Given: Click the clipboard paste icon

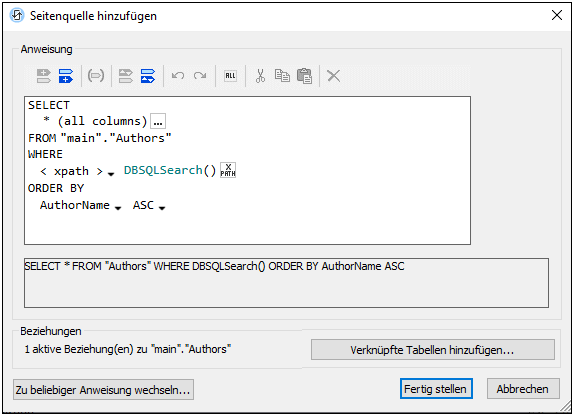Looking at the screenshot, I should click(305, 76).
